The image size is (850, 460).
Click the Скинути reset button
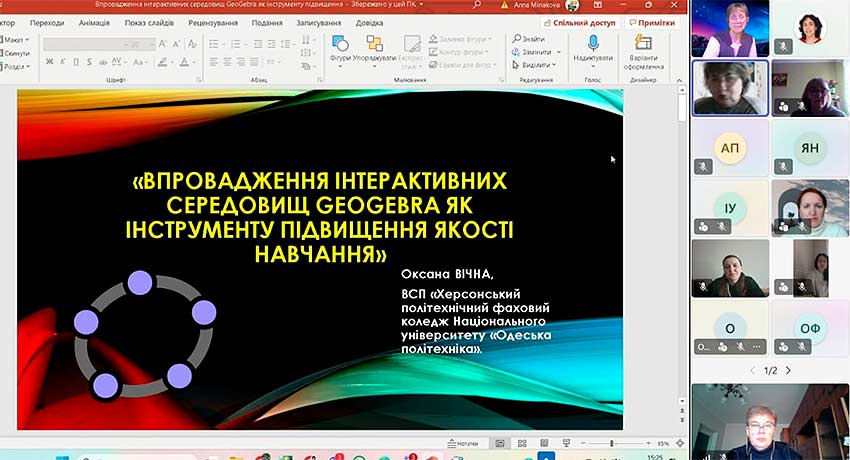14,53
